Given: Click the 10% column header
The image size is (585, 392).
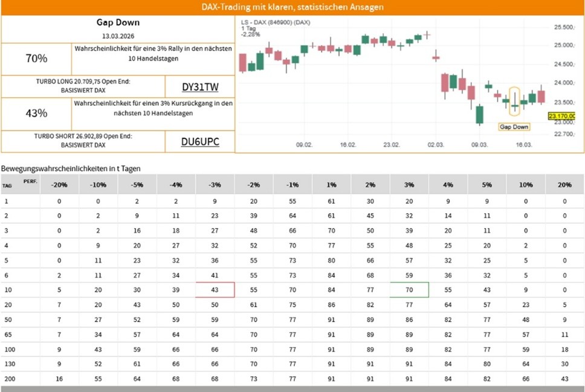Looking at the screenshot, I should pos(526,184).
